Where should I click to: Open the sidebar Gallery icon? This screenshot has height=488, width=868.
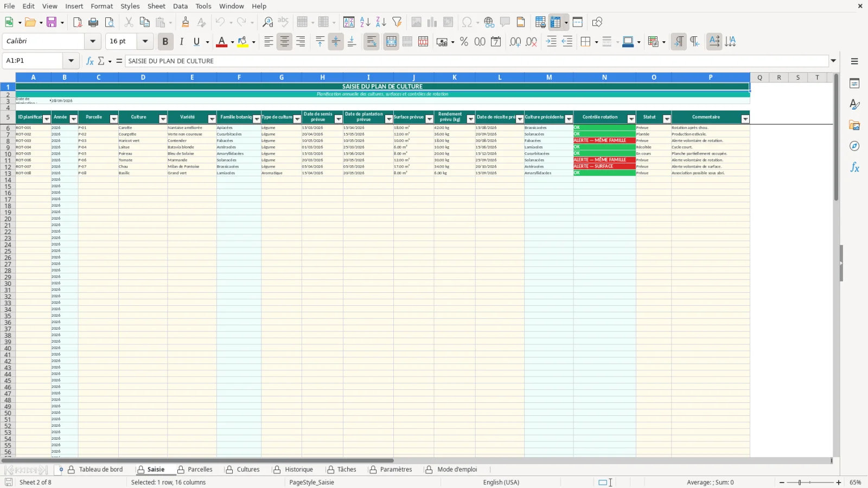(x=854, y=125)
